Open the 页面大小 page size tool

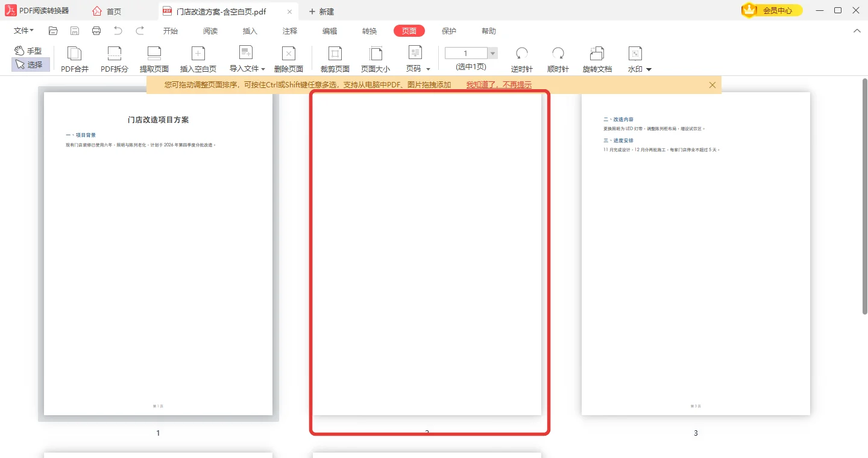[376, 60]
